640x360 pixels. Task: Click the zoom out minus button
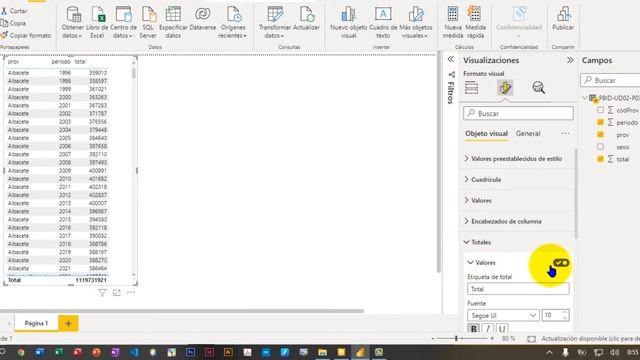point(433,338)
